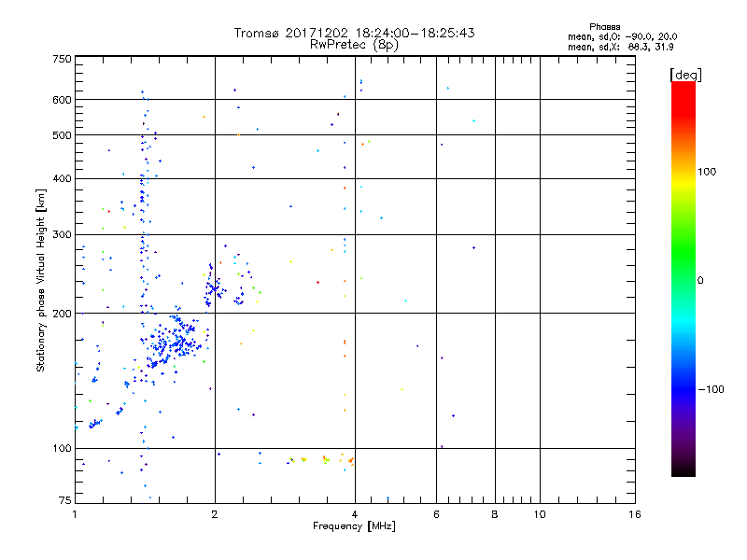The width and height of the screenshot is (747, 560).
Task: Click the '200' y-axis tick label
Action: pyautogui.click(x=62, y=314)
